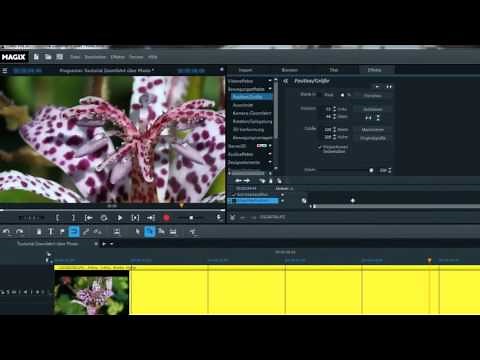Switch to the Blenden tab
Image resolution: width=480 pixels, height=360 pixels.
(x=290, y=70)
